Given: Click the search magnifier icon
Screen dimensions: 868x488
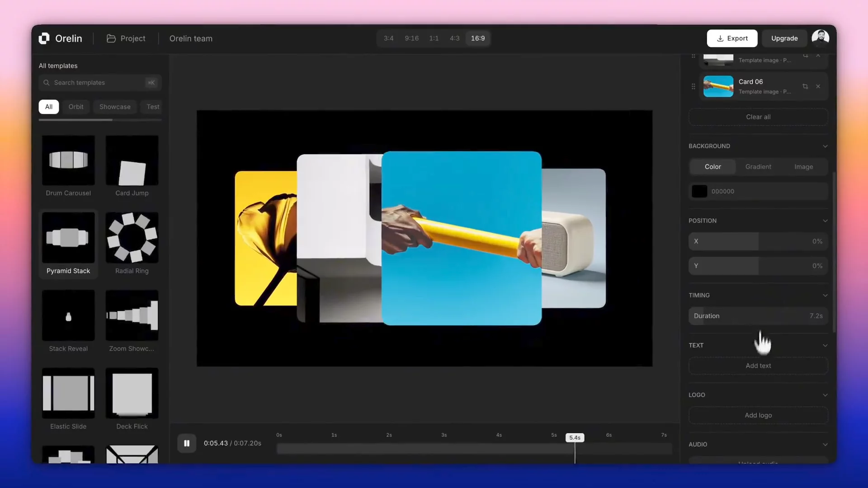Looking at the screenshot, I should click(x=46, y=83).
